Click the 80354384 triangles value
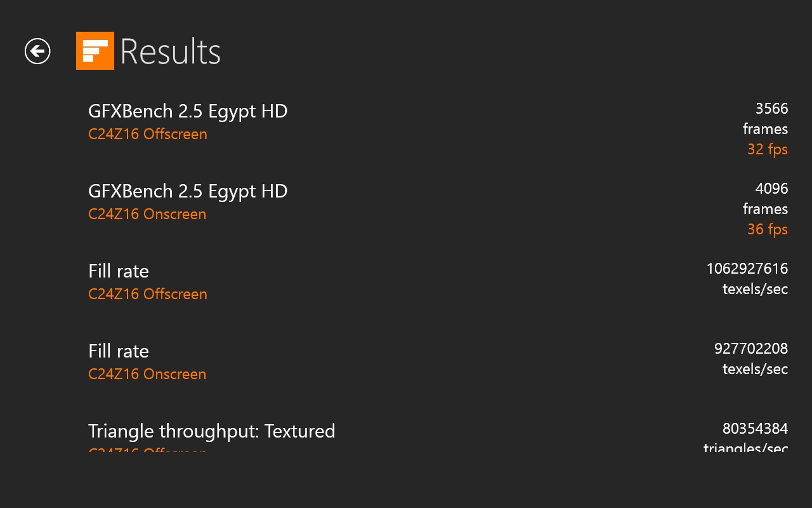812x508 pixels. 755,429
